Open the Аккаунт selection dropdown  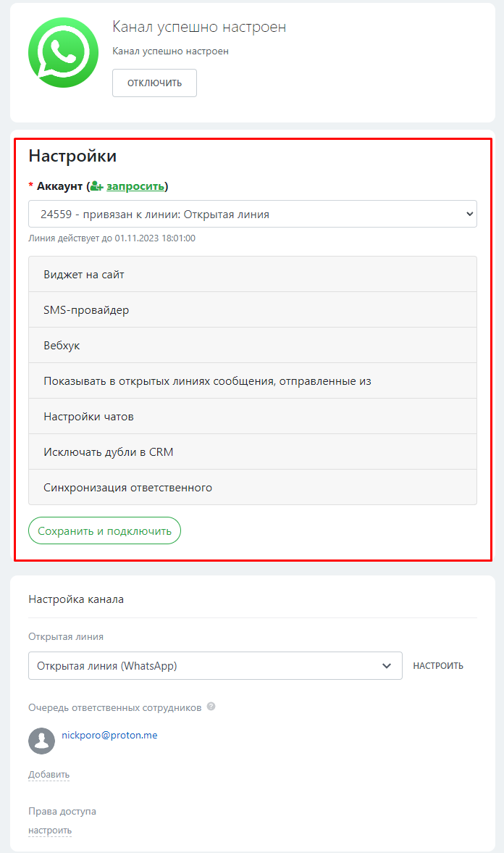252,214
